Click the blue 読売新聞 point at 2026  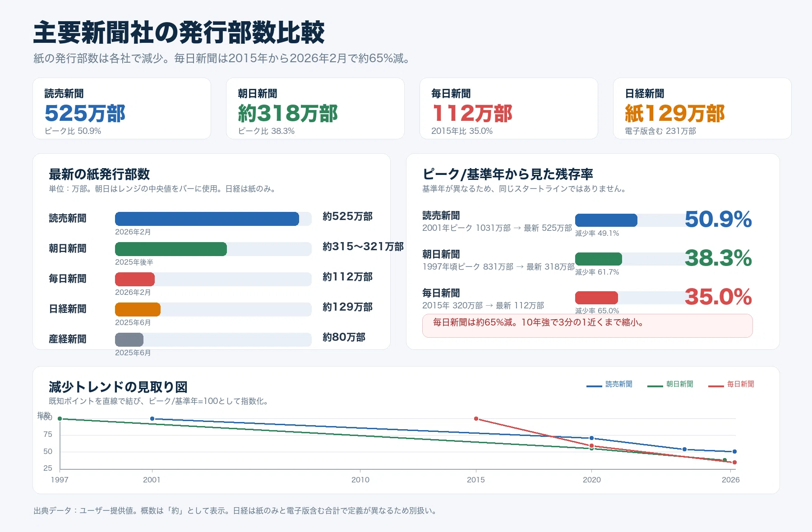point(734,451)
